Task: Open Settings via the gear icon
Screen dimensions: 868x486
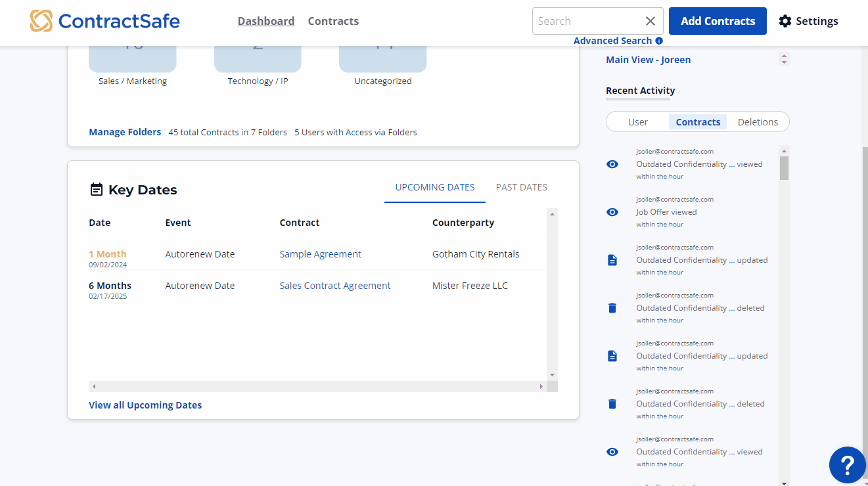Action: [x=785, y=21]
